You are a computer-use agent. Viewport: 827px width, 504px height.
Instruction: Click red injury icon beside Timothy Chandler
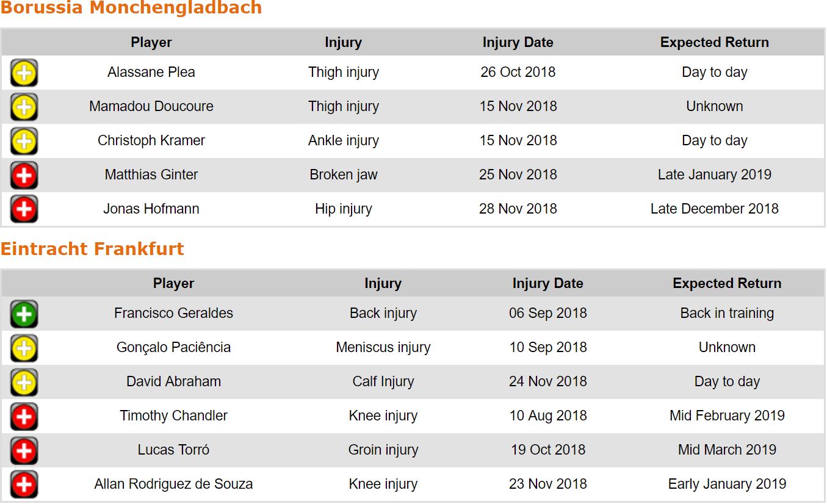(24, 417)
